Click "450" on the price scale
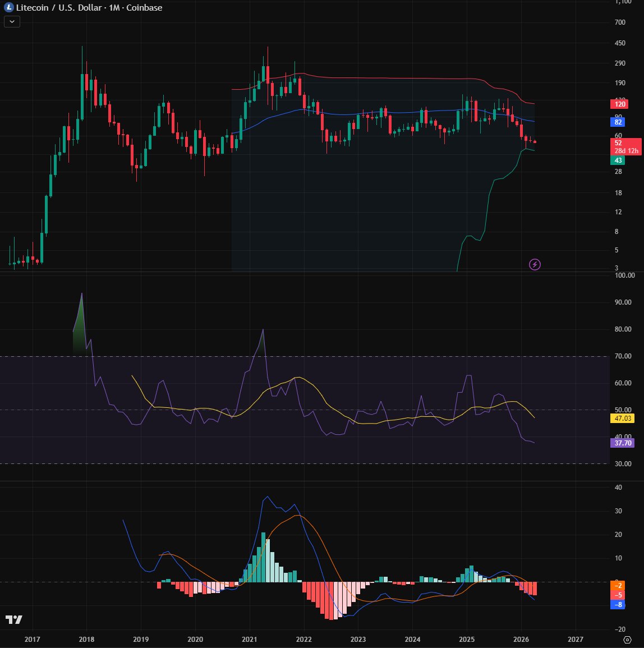The height and width of the screenshot is (648, 644). click(x=620, y=43)
